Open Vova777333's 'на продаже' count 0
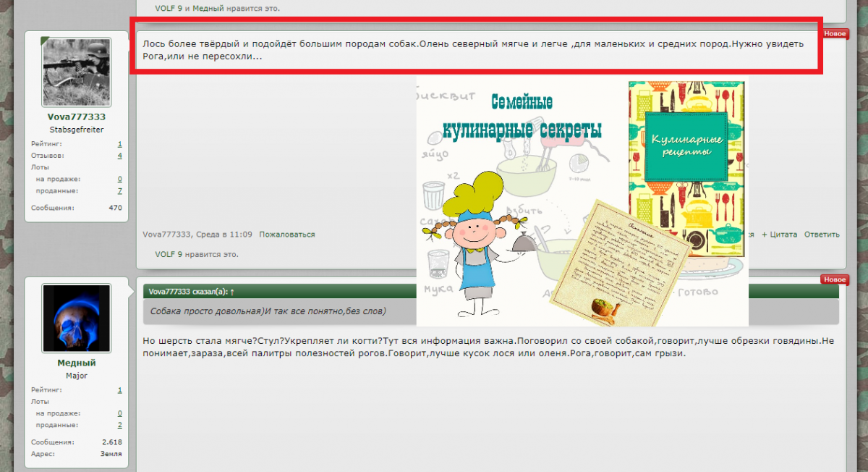 [119, 179]
